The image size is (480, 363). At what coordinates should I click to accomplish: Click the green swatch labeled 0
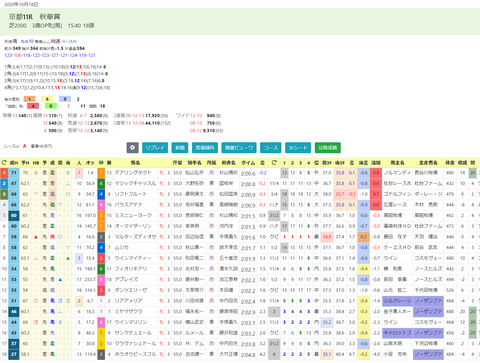(x=51, y=106)
